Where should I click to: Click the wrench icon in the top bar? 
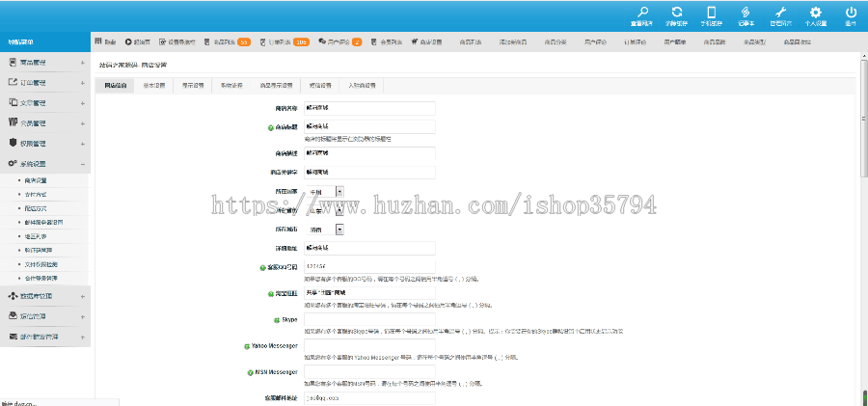[780, 13]
